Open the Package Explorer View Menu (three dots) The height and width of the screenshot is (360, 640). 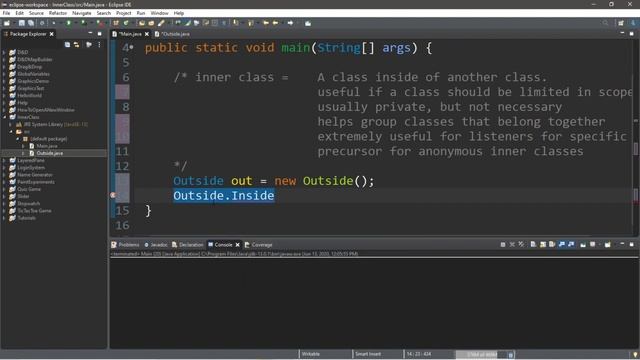tap(99, 44)
